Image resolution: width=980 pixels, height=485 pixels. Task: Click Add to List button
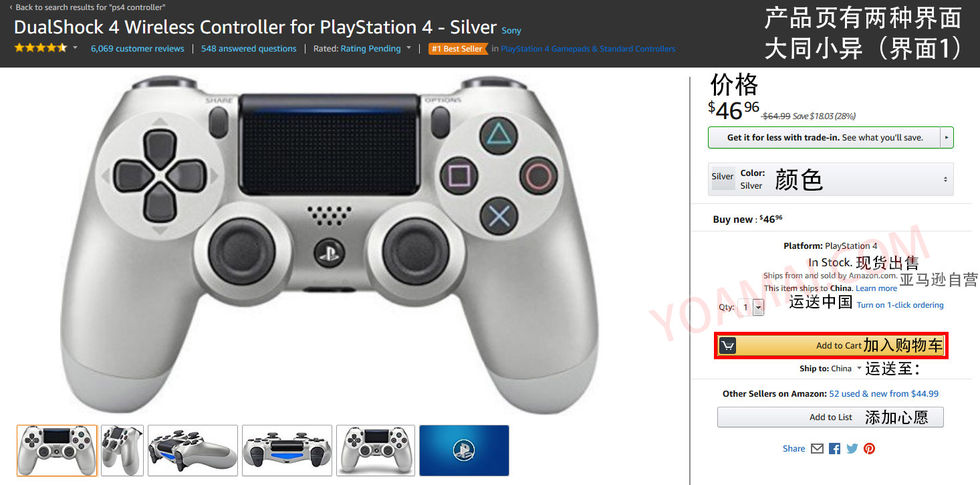831,417
